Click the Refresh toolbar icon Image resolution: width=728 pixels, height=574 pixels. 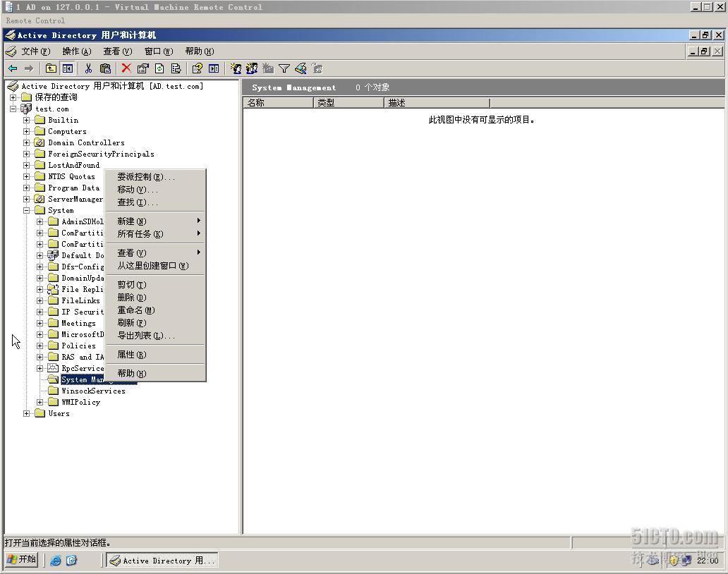point(159,68)
